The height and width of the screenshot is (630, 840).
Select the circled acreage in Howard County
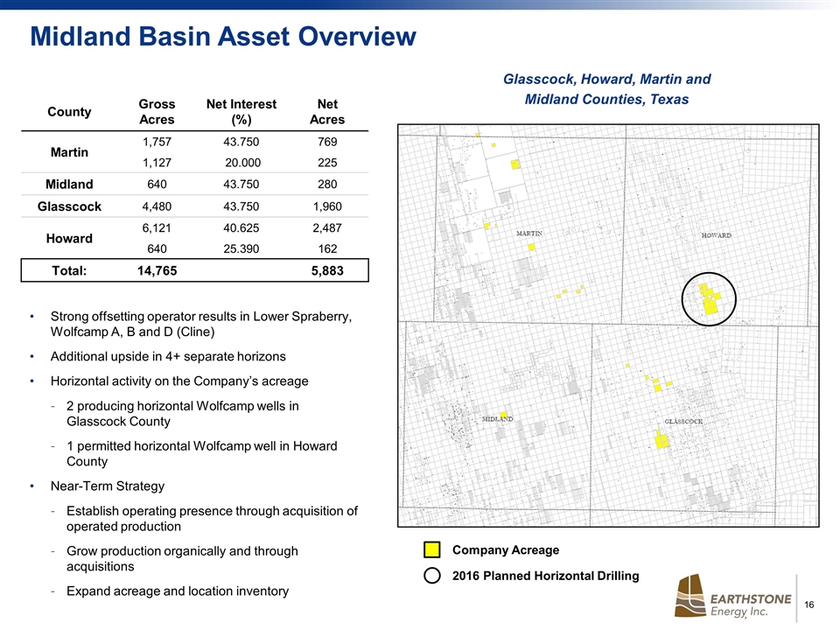[710, 298]
